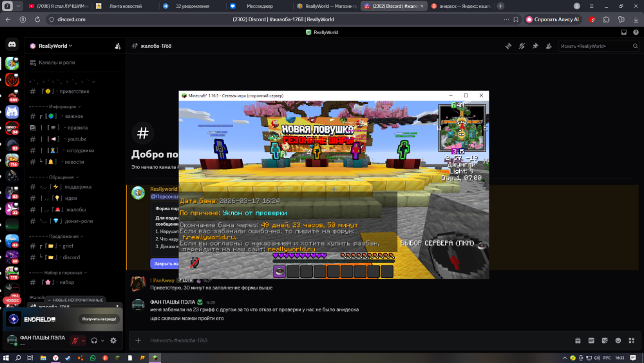Focus the Написать #жалоба-1768 message field
The image size is (644, 363).
tap(357, 340)
